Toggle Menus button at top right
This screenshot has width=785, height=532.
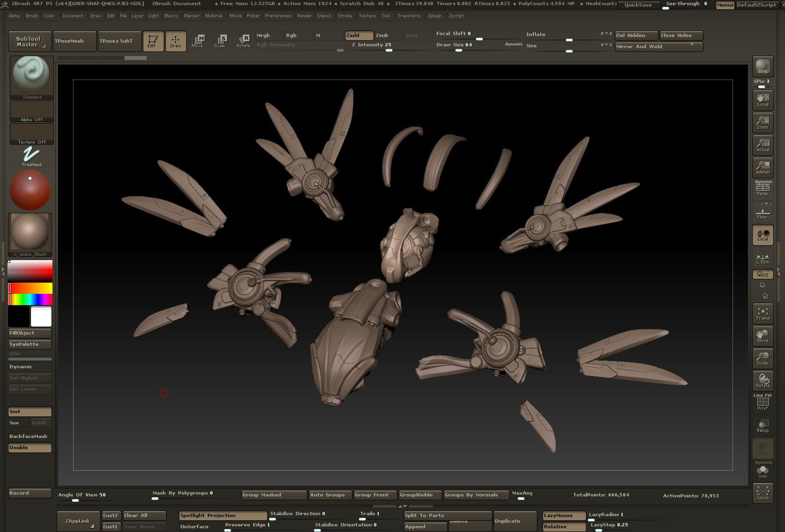[725, 5]
